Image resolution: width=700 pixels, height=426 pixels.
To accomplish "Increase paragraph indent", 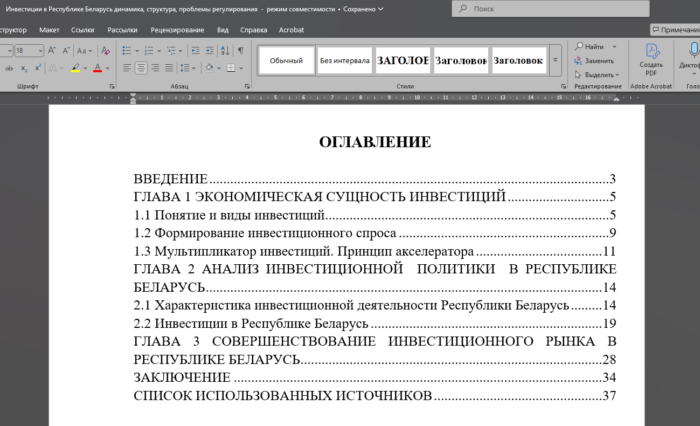I will (x=209, y=50).
